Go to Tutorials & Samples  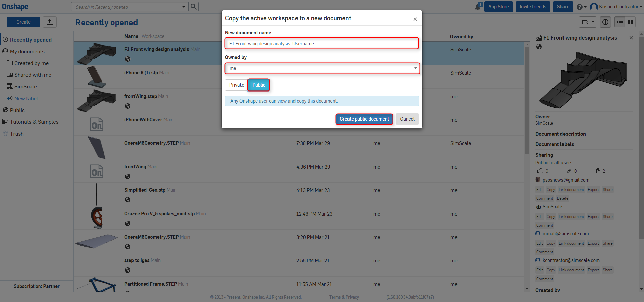[x=34, y=122]
